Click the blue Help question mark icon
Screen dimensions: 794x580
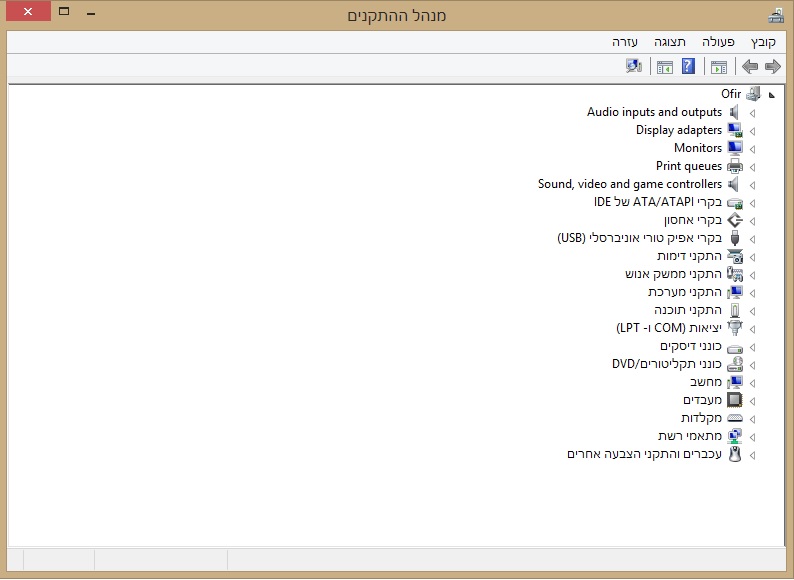[x=688, y=67]
